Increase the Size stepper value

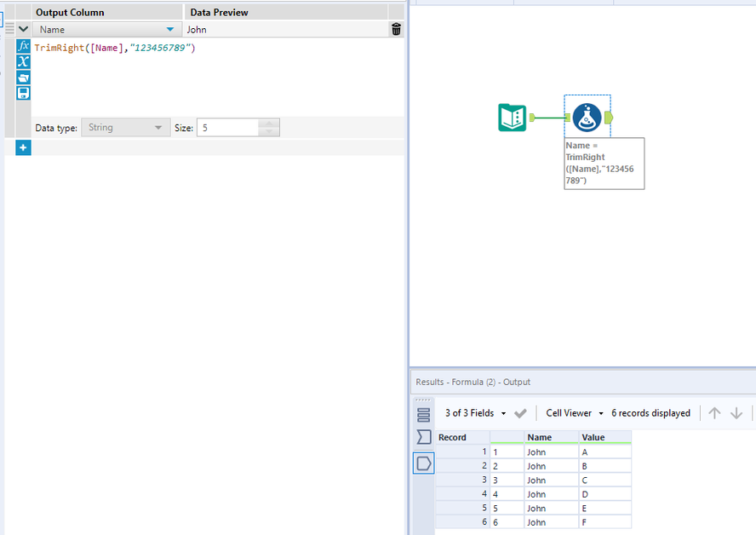(268, 123)
